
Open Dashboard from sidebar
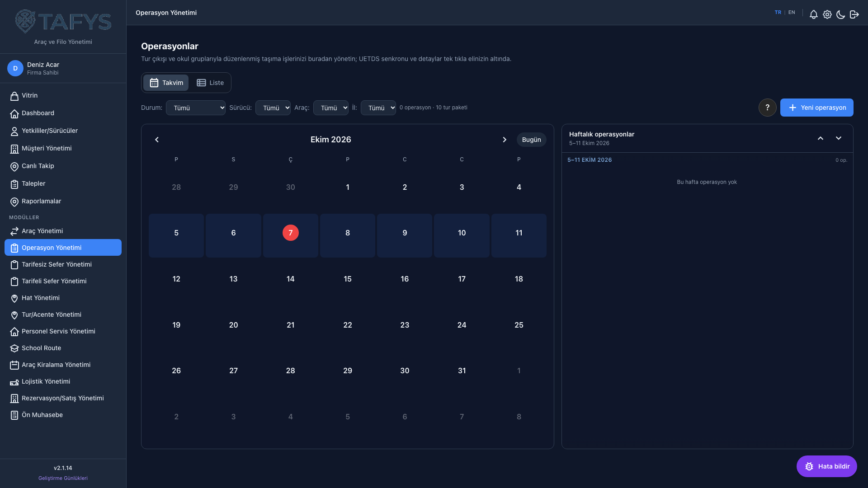pyautogui.click(x=63, y=113)
